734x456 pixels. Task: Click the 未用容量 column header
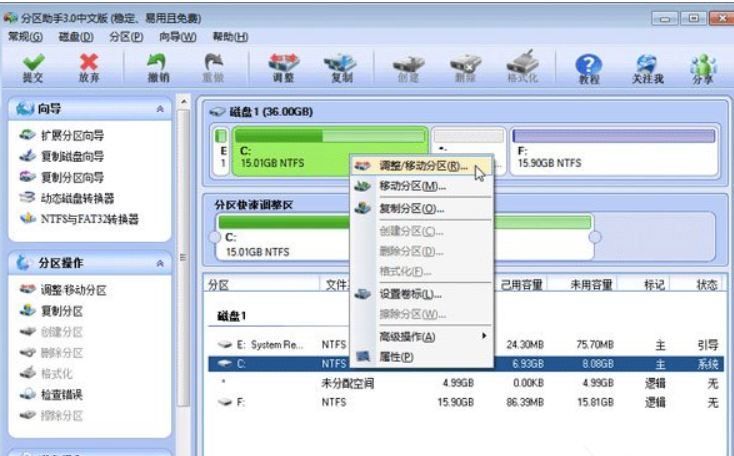pyautogui.click(x=592, y=284)
